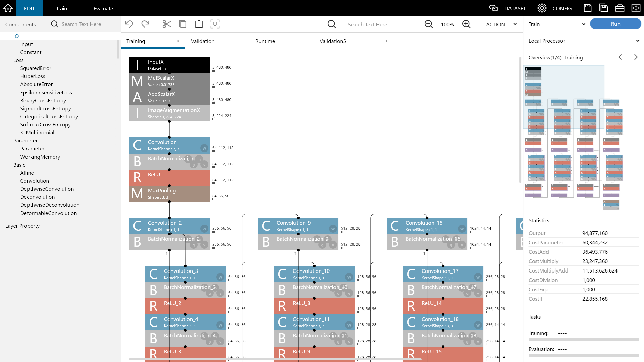Viewport: 644px width, 362px height.
Task: Click the components search magnifier icon
Action: click(x=55, y=24)
